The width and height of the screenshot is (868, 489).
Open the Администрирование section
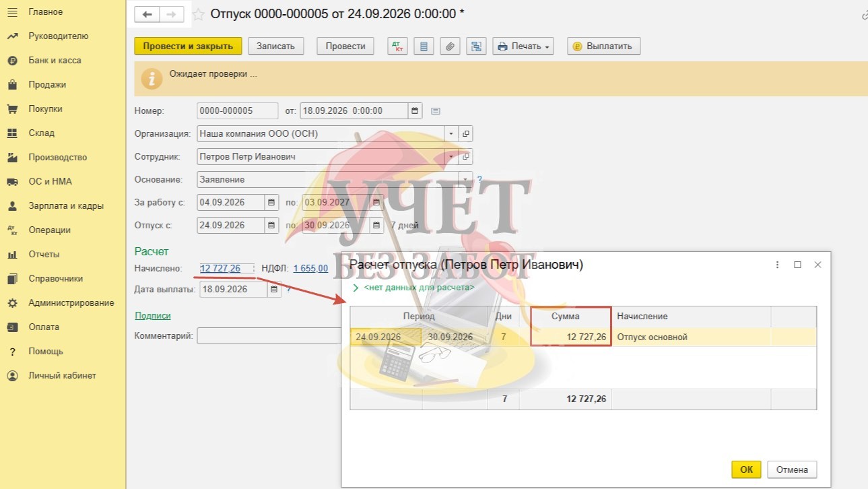(71, 303)
